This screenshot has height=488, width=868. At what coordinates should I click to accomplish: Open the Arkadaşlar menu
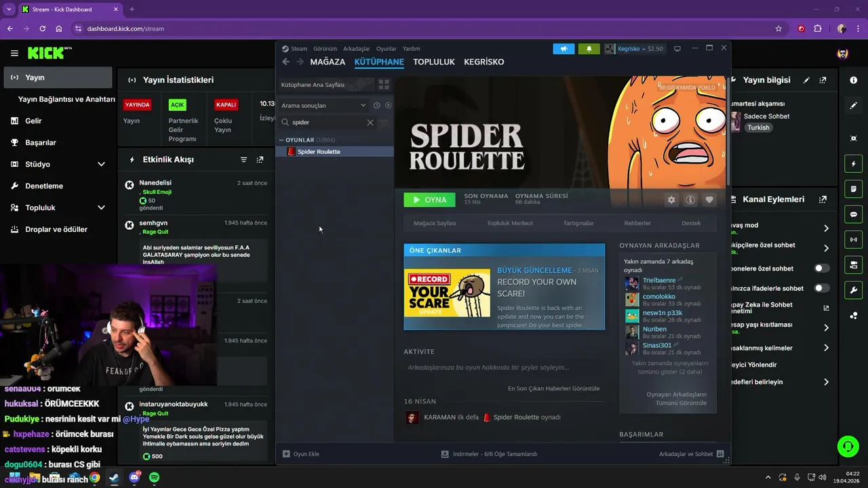(357, 49)
